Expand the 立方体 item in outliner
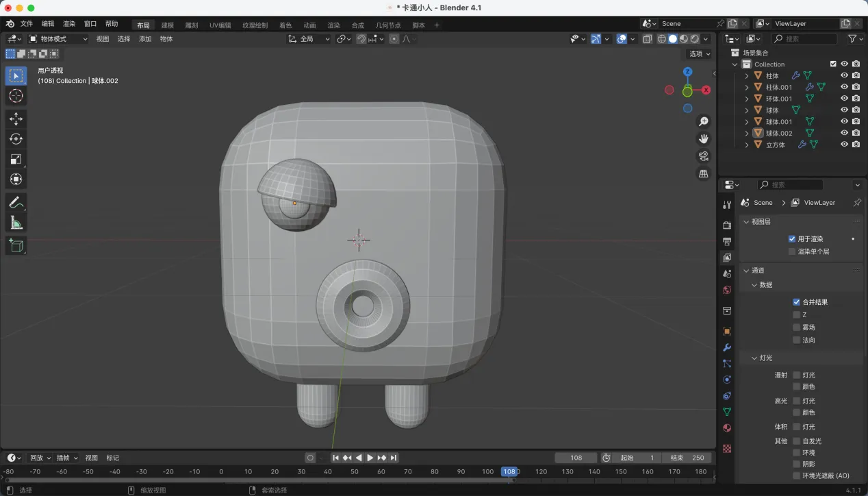Screen dimensions: 868x496 (747, 145)
